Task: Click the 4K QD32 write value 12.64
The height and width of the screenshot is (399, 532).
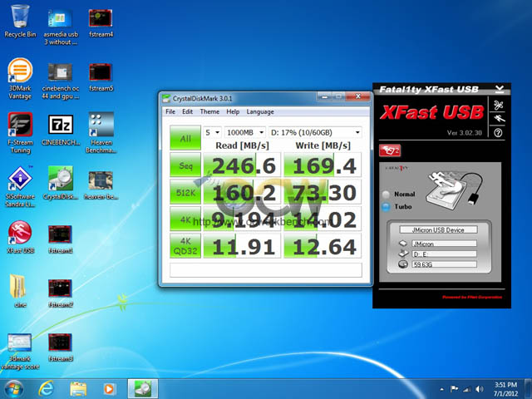Action: tap(323, 246)
